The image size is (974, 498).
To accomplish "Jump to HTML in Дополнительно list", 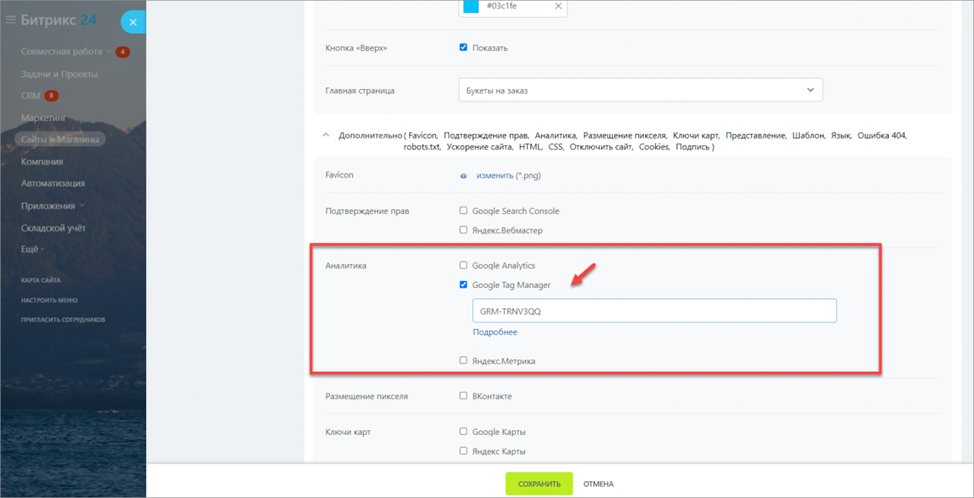I will tap(530, 147).
